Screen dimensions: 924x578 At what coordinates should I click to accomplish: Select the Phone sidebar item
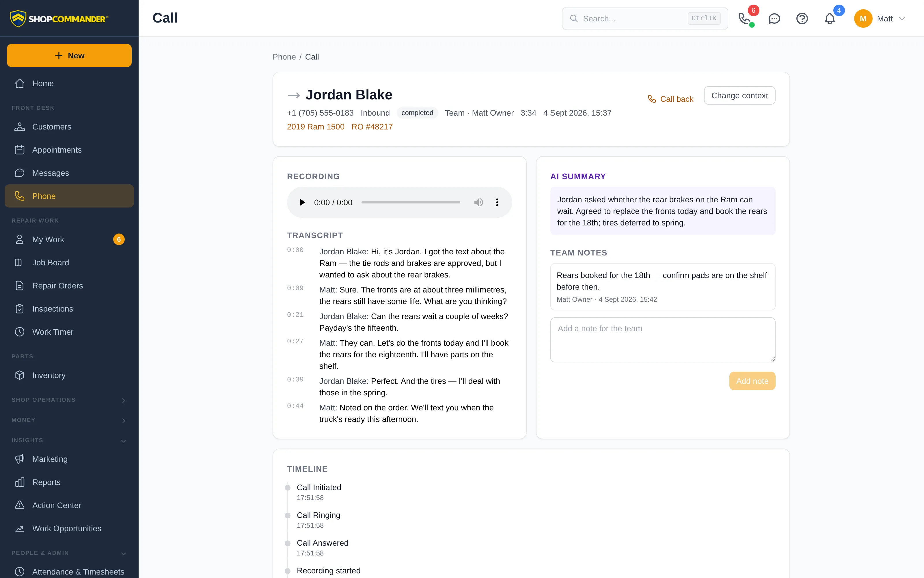coord(69,196)
